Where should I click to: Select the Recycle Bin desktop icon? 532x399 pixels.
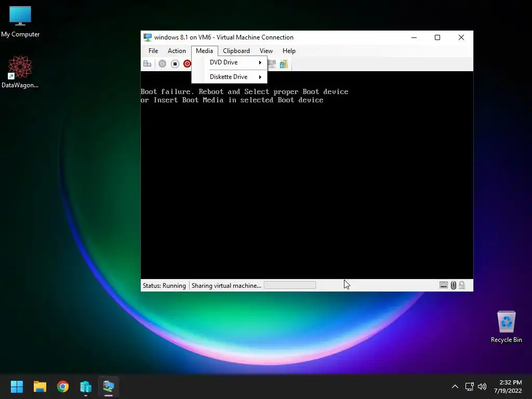(x=506, y=327)
